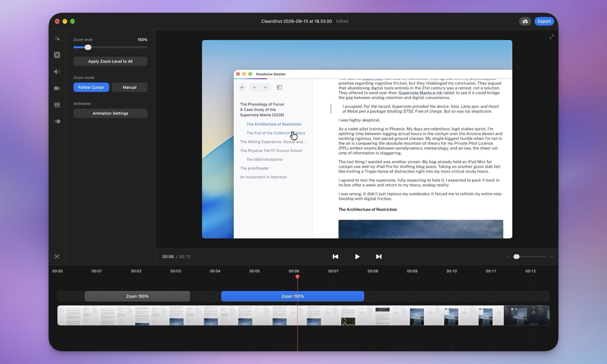Switch zoom mode to Manual

coord(130,87)
